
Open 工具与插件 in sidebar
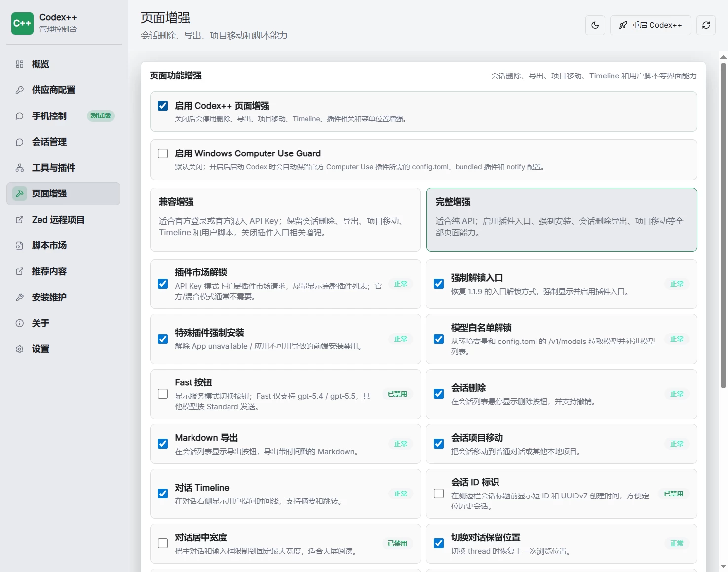point(64,168)
